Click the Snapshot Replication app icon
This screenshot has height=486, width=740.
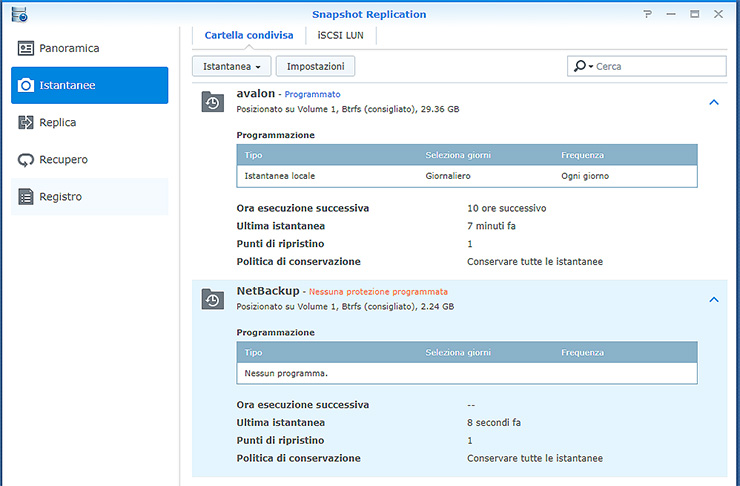(x=19, y=14)
